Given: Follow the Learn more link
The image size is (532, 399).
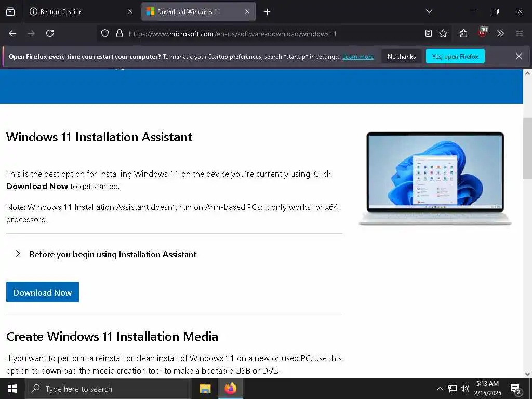Looking at the screenshot, I should click(358, 57).
